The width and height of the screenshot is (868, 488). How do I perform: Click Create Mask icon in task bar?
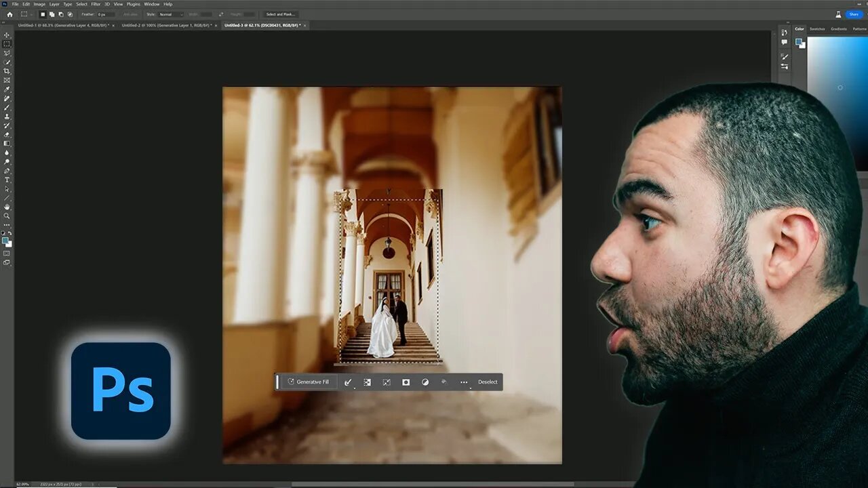pyautogui.click(x=406, y=382)
